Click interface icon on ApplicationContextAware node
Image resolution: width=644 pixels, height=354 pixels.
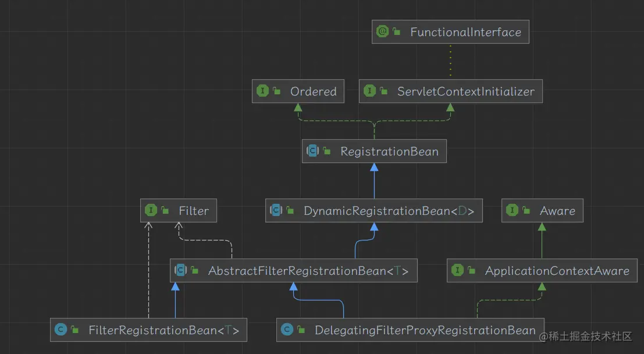pos(457,270)
